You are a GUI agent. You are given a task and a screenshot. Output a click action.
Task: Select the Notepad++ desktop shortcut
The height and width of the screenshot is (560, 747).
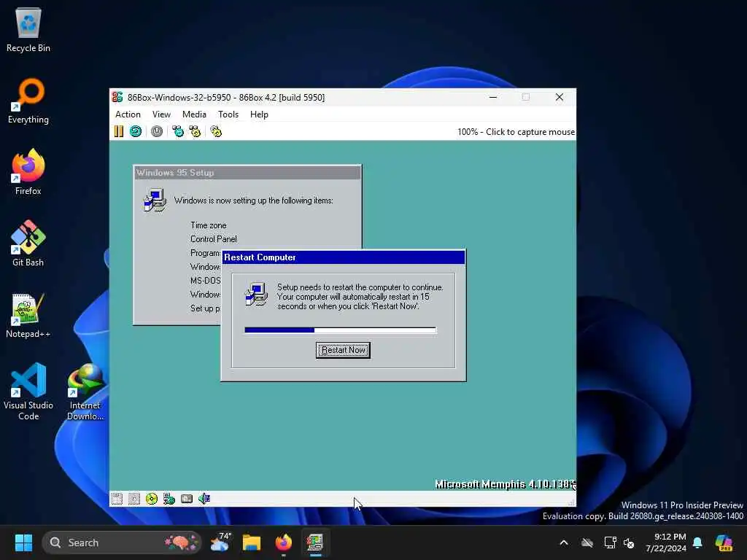[x=28, y=315]
